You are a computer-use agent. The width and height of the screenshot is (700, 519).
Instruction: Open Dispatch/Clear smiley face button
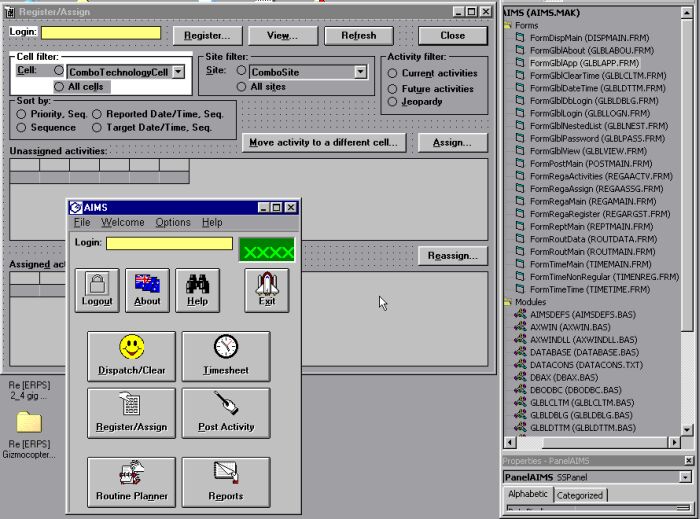(131, 356)
